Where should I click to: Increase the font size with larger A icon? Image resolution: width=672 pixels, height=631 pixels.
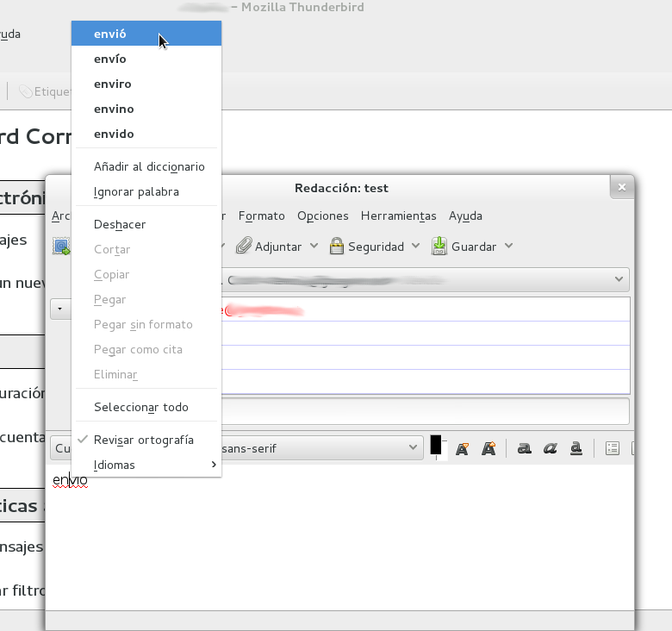pos(488,448)
